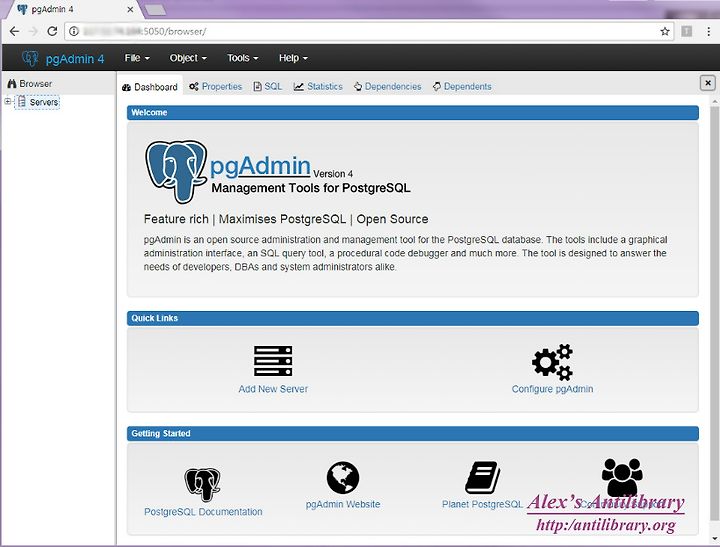The height and width of the screenshot is (547, 720).
Task: Click the browser forward arrow
Action: pyautogui.click(x=33, y=31)
